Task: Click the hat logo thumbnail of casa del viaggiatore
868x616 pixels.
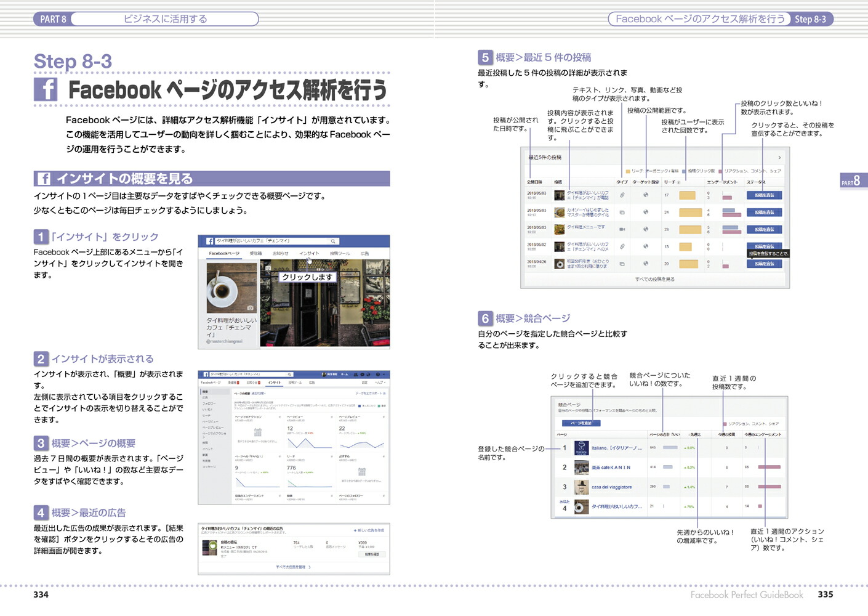Action: coord(582,487)
